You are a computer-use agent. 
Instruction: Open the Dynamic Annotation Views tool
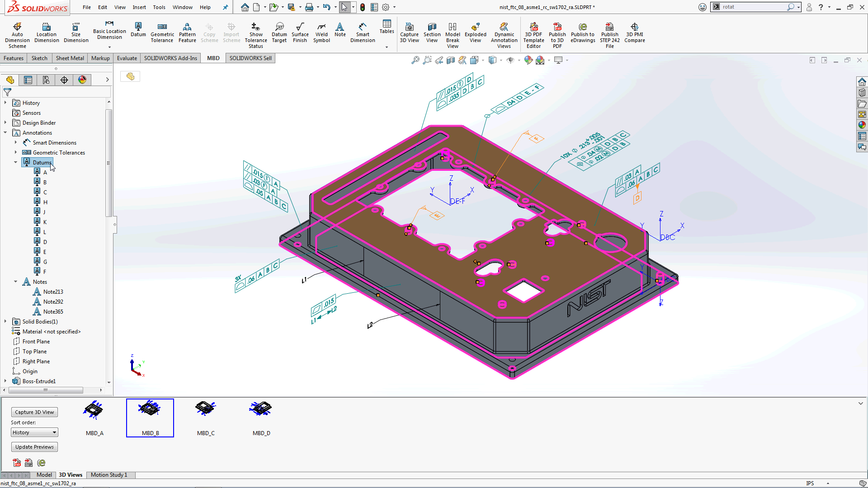click(504, 34)
